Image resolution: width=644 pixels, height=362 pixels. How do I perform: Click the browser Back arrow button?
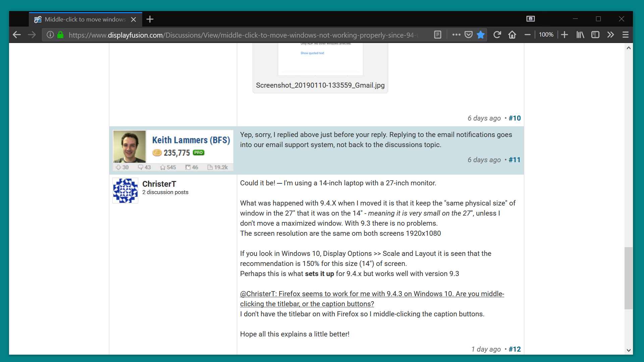pos(17,35)
